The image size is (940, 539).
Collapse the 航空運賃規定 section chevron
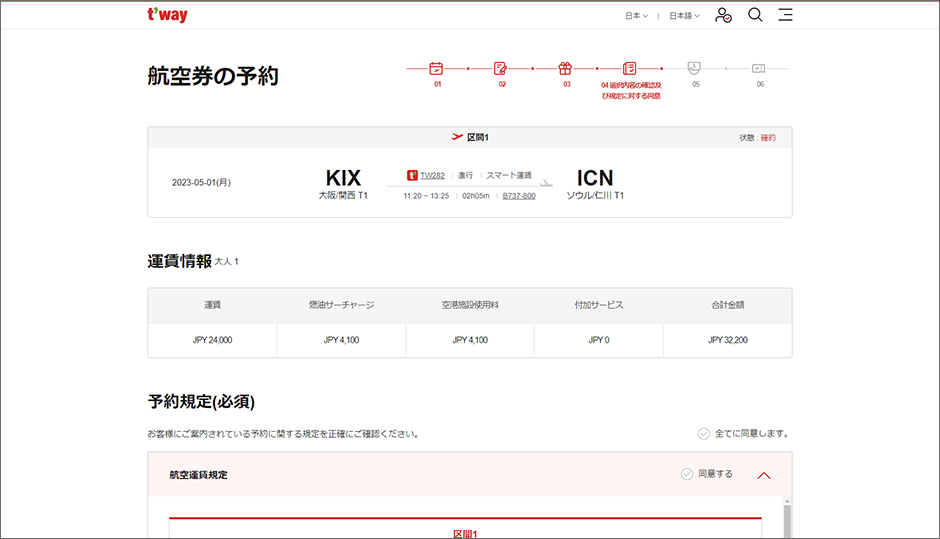[764, 475]
